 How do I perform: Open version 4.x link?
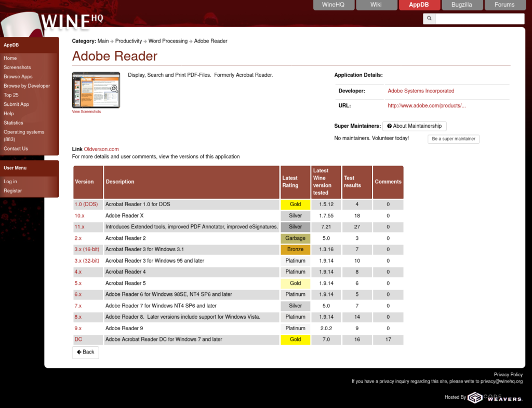(78, 272)
